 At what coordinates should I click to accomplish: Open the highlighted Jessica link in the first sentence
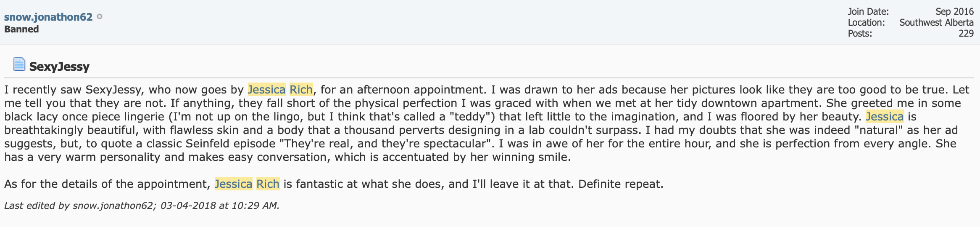pos(266,90)
